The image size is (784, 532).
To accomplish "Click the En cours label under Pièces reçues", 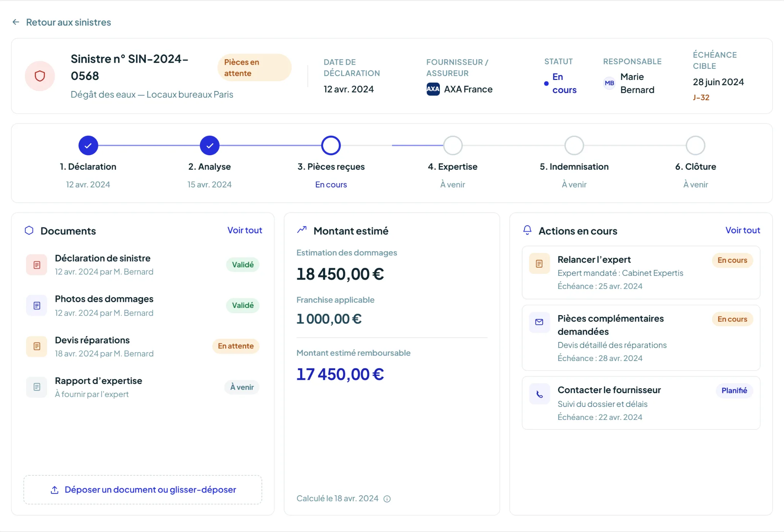I will click(x=331, y=184).
